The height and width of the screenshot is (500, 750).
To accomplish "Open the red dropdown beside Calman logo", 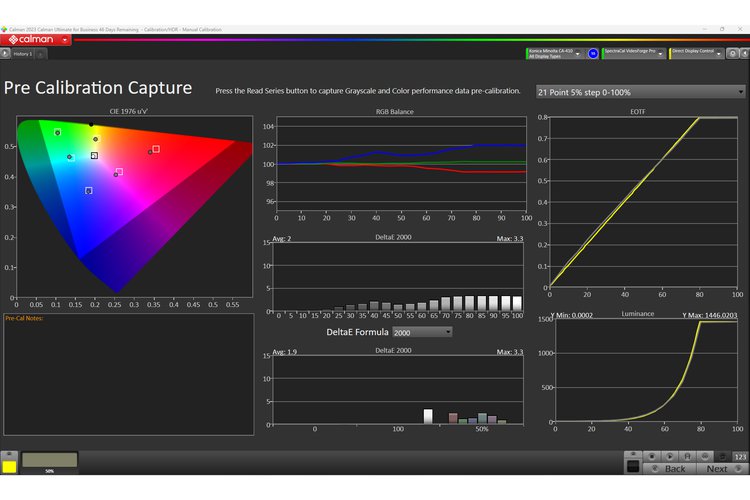I will click(65, 40).
